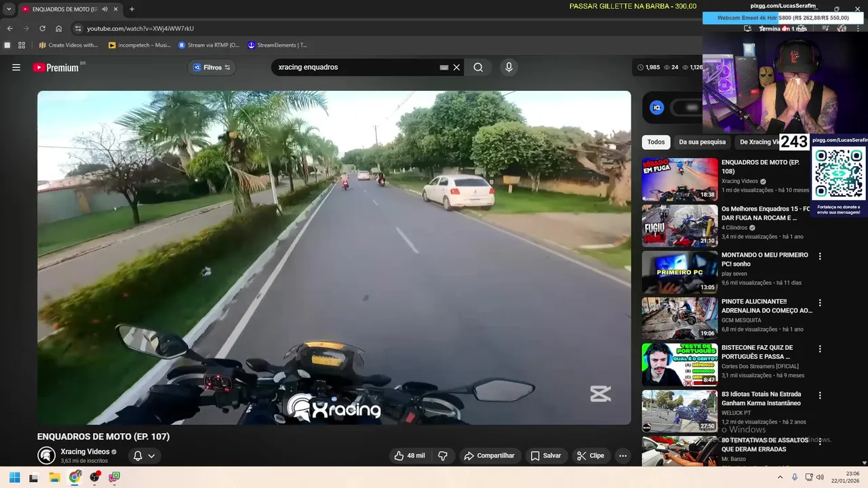
Task: Open more actions three-dot menu below video
Action: pyautogui.click(x=623, y=455)
